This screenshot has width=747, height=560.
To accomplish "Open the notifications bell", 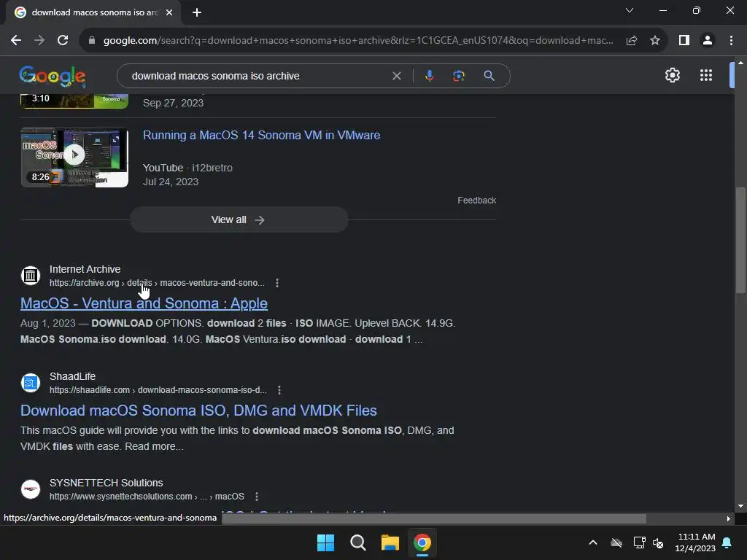I will pyautogui.click(x=727, y=542).
